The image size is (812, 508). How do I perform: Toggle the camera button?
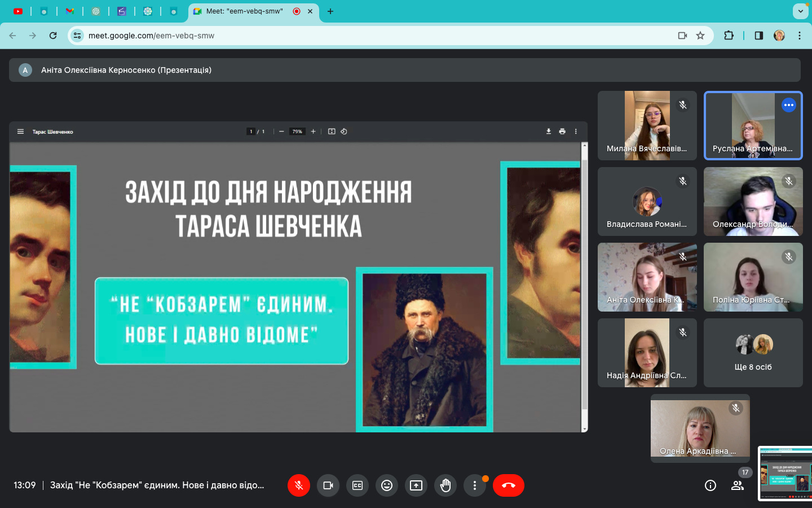tap(328, 485)
